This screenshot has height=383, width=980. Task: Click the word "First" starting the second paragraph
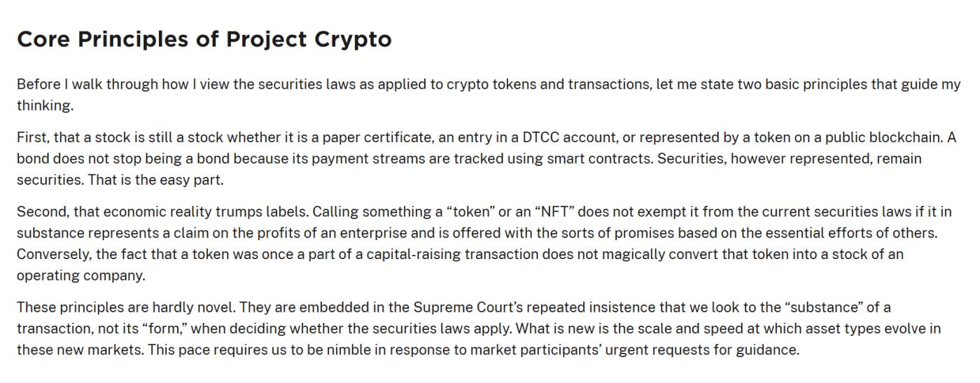pyautogui.click(x=31, y=137)
